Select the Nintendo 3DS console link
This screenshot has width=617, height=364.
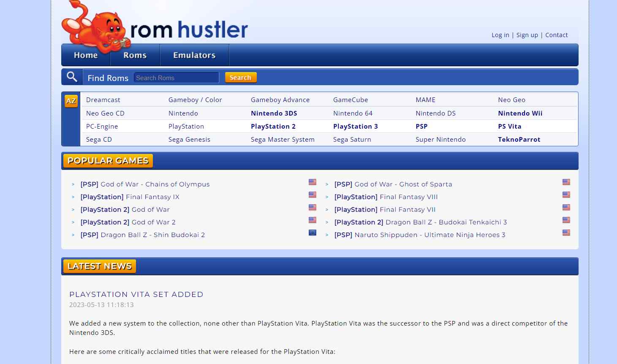click(x=274, y=113)
